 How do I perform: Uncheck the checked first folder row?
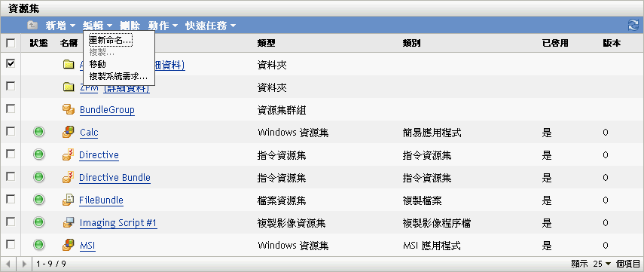pos(11,64)
